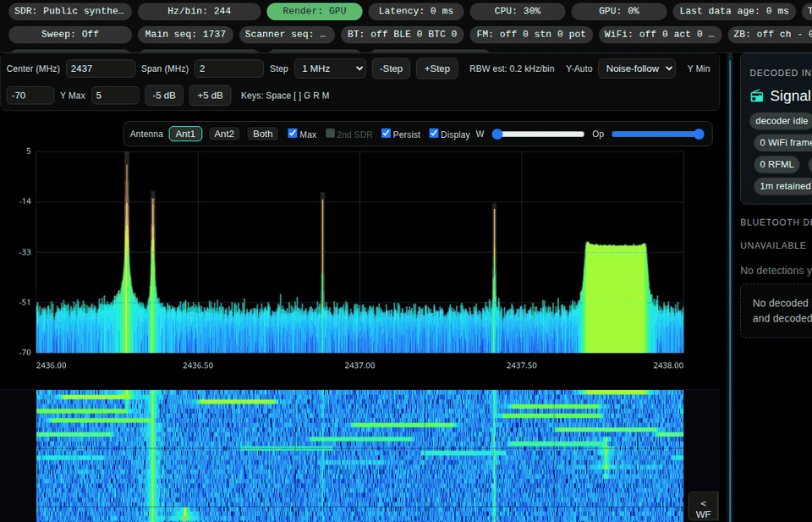Click the FM: off 0 stn pill
This screenshot has width=812, height=522.
(531, 34)
